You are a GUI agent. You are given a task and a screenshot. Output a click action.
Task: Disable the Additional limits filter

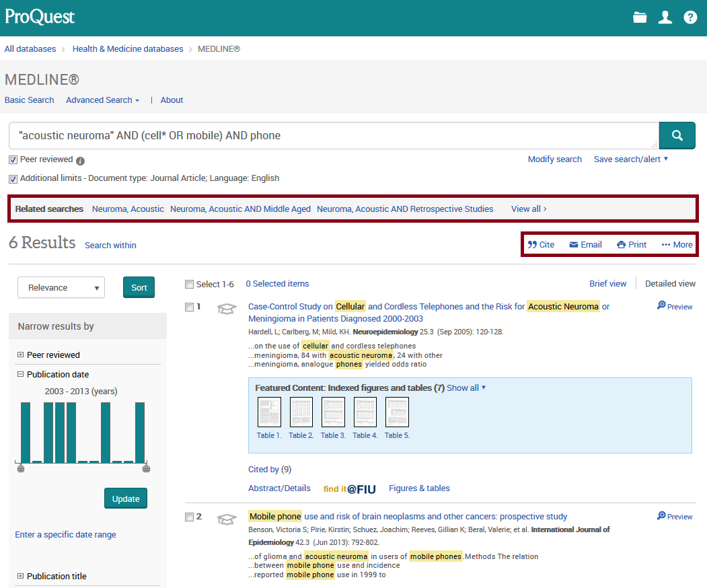point(13,179)
